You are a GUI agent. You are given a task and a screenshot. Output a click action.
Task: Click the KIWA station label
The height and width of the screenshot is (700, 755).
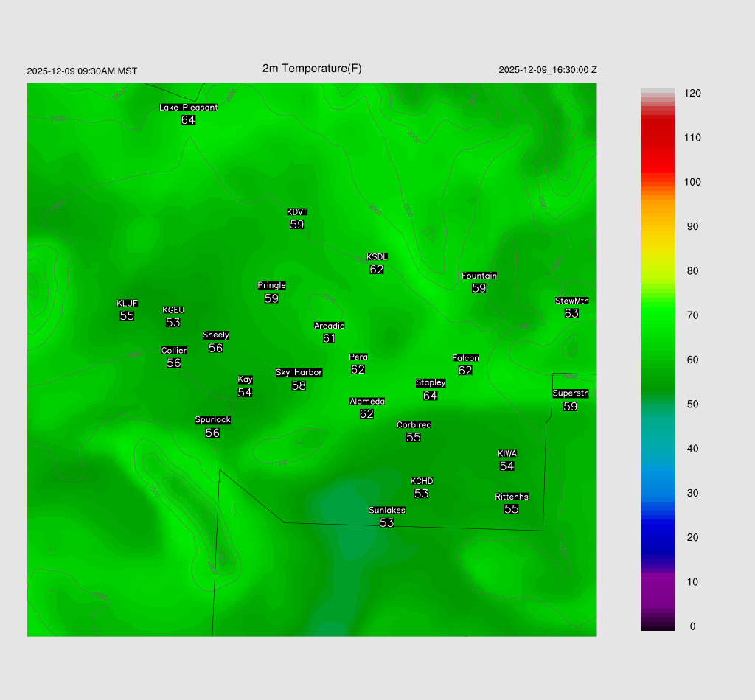(507, 453)
